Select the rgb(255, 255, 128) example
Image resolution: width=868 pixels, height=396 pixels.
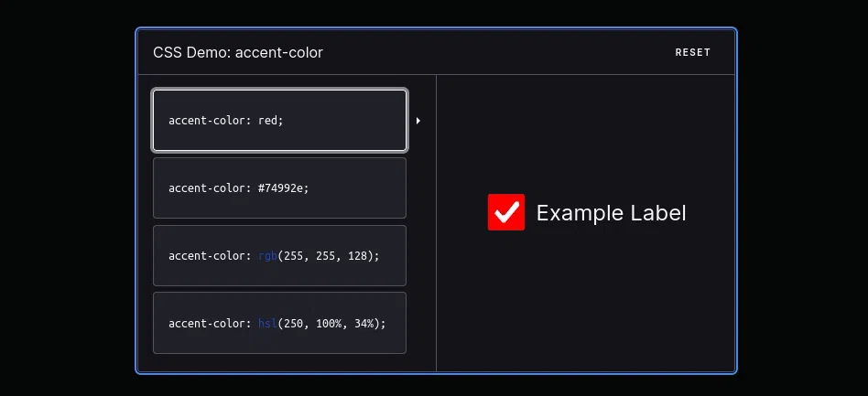coord(279,255)
